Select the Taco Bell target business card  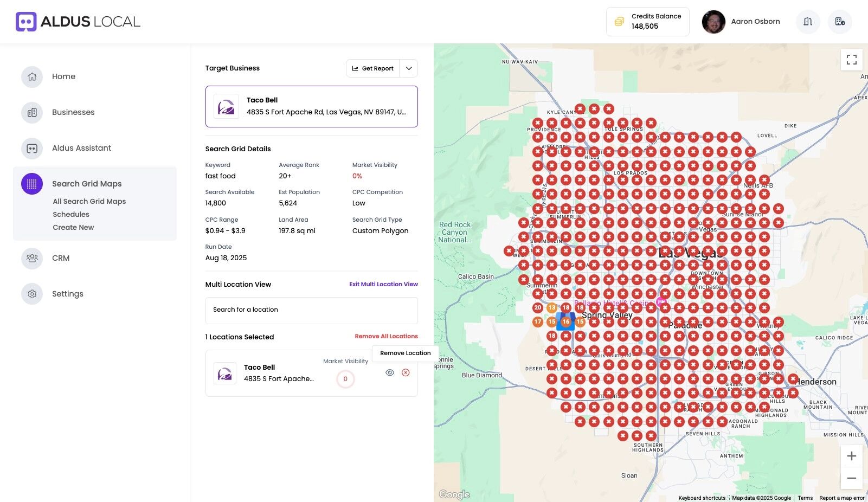point(312,106)
